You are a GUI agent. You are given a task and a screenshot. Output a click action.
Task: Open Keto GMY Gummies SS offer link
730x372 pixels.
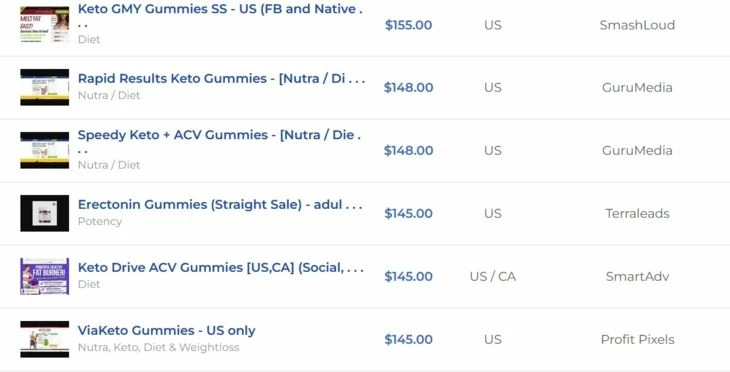point(220,16)
